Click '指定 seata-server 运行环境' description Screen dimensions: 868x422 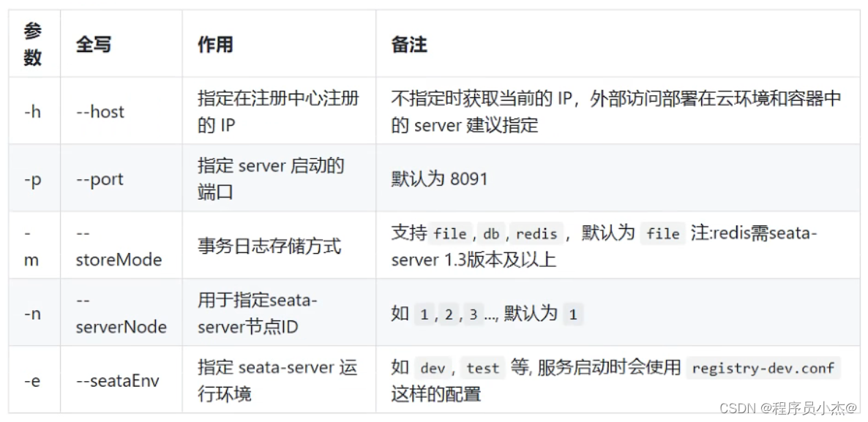(x=277, y=381)
